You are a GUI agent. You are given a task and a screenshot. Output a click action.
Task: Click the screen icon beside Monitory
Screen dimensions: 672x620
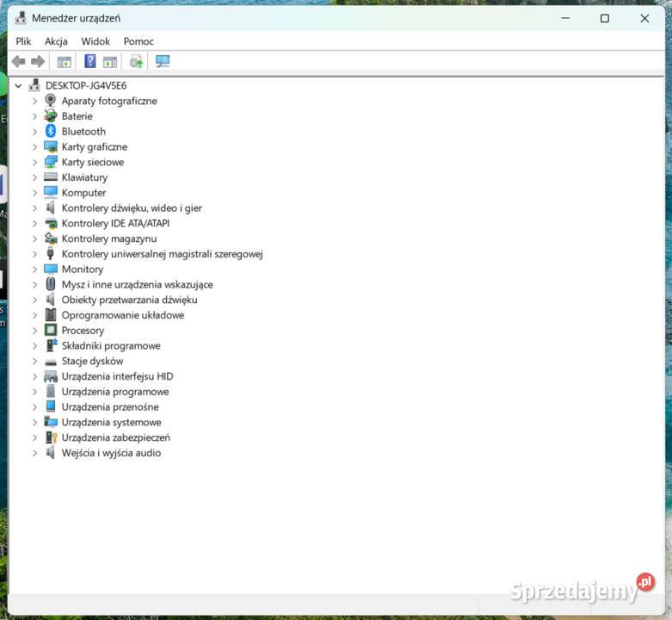pos(51,269)
